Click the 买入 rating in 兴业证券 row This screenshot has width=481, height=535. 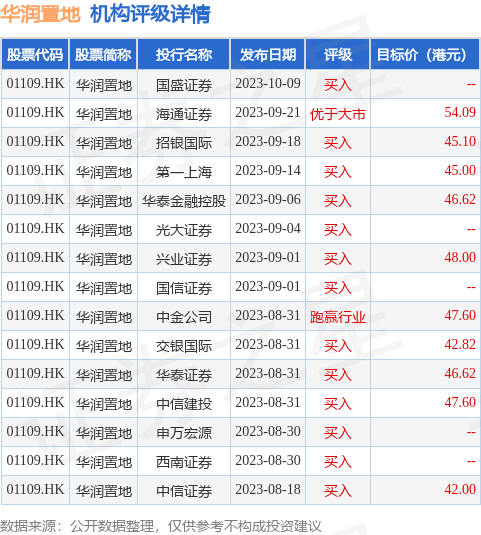click(338, 259)
